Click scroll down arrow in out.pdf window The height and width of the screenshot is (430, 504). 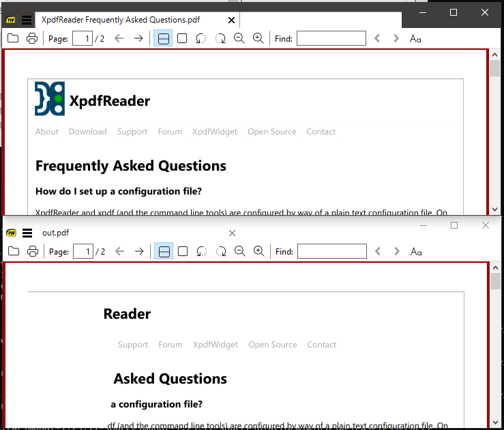(x=495, y=422)
